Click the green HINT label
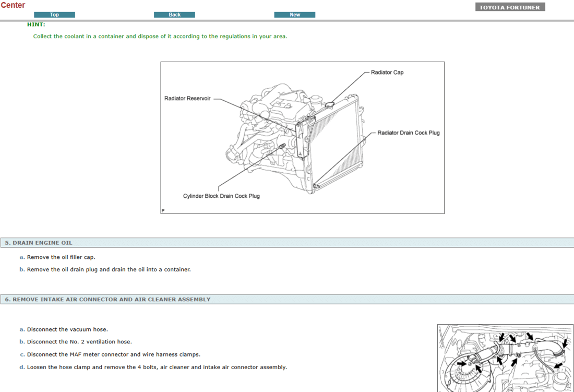 [36, 25]
